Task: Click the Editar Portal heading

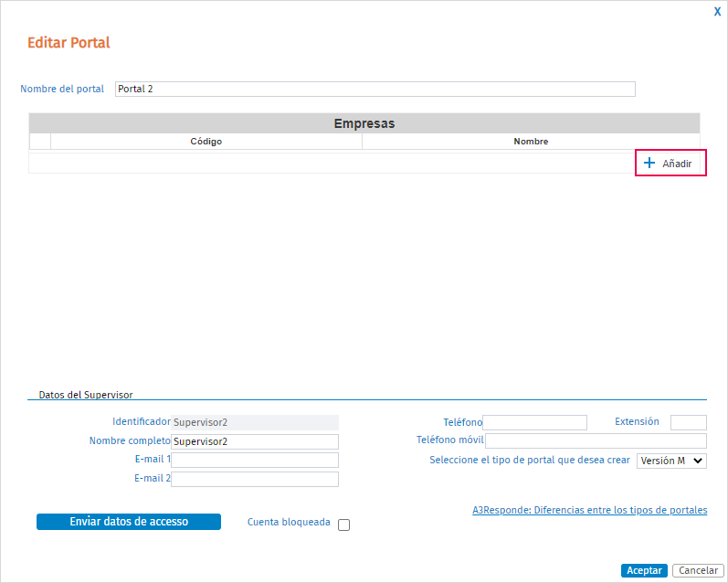Action: tap(69, 43)
